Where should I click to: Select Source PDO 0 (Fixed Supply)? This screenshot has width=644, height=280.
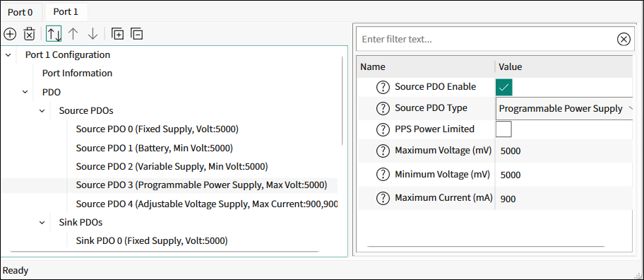coord(157,129)
